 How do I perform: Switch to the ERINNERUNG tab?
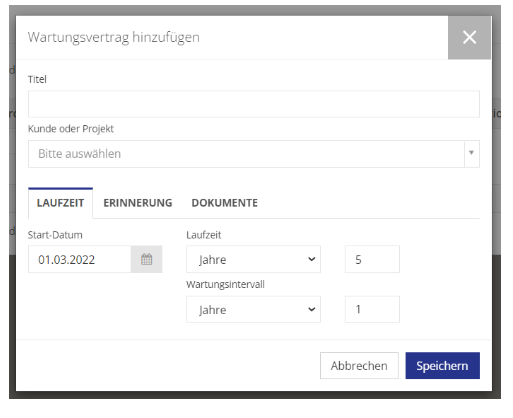click(138, 203)
